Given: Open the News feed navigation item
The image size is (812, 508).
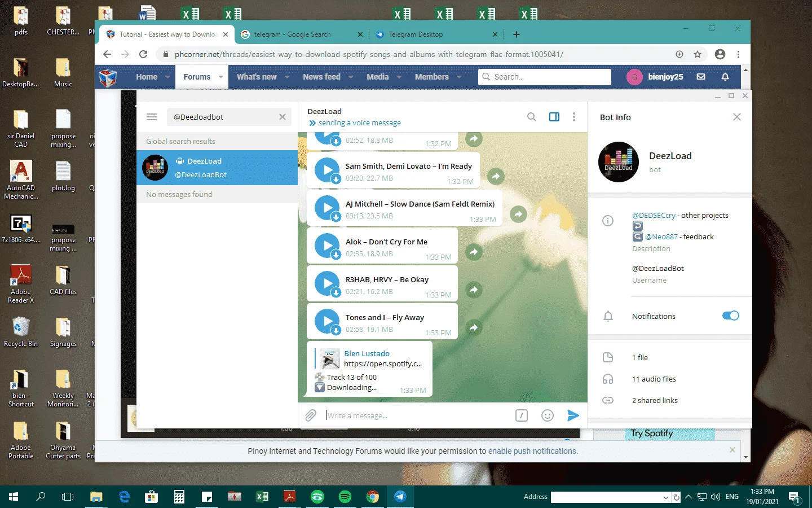Looking at the screenshot, I should (321, 77).
